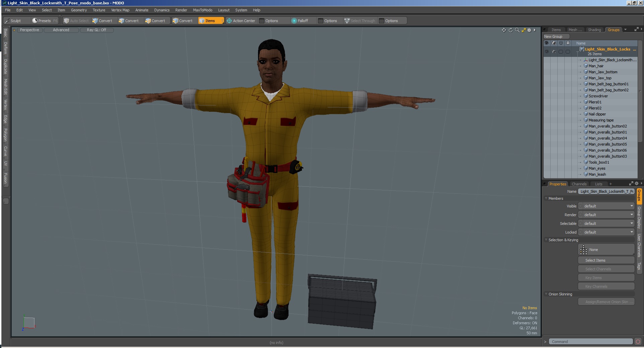Viewport: 644px width, 348px height.
Task: Click the eye column header in the Groups list
Action: (547, 43)
